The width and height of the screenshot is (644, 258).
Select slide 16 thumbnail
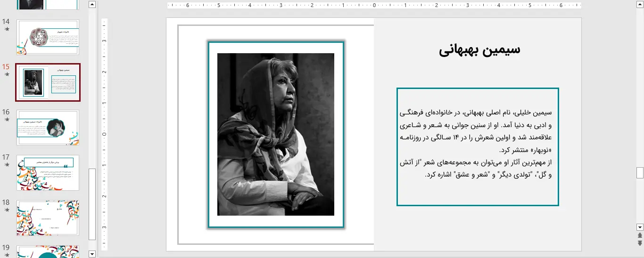(48, 128)
